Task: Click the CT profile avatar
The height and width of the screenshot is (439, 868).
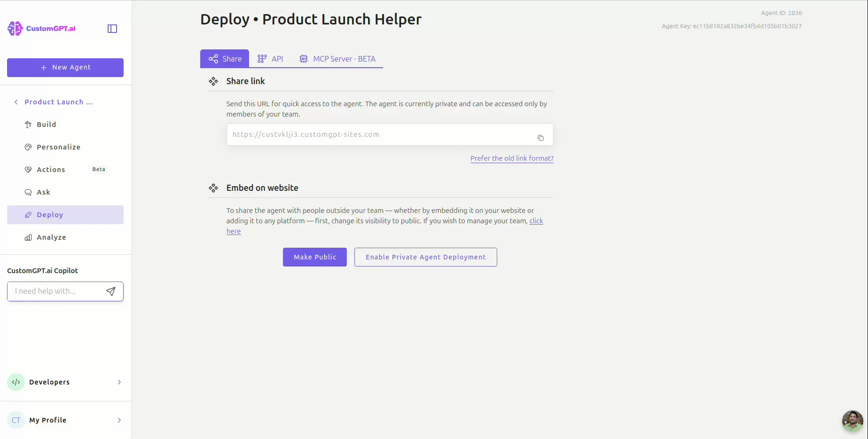Action: [16, 420]
